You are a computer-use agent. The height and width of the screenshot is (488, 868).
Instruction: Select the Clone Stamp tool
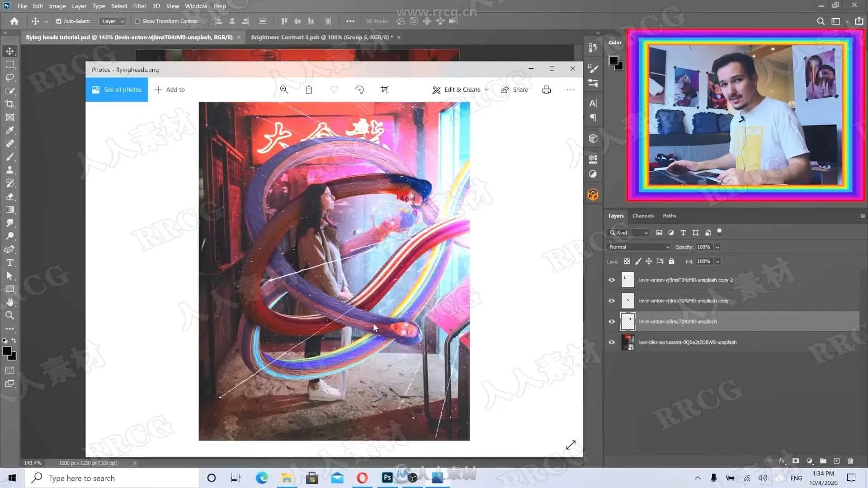(10, 170)
